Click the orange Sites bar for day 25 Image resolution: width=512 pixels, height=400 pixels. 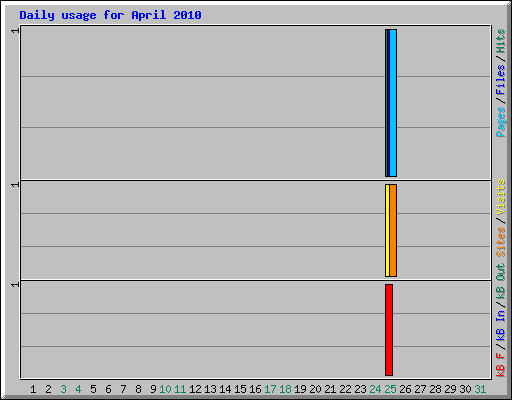coord(393,230)
